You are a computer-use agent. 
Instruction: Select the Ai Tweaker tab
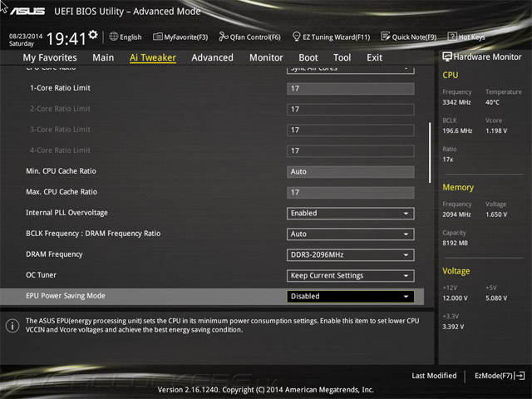[x=153, y=57]
